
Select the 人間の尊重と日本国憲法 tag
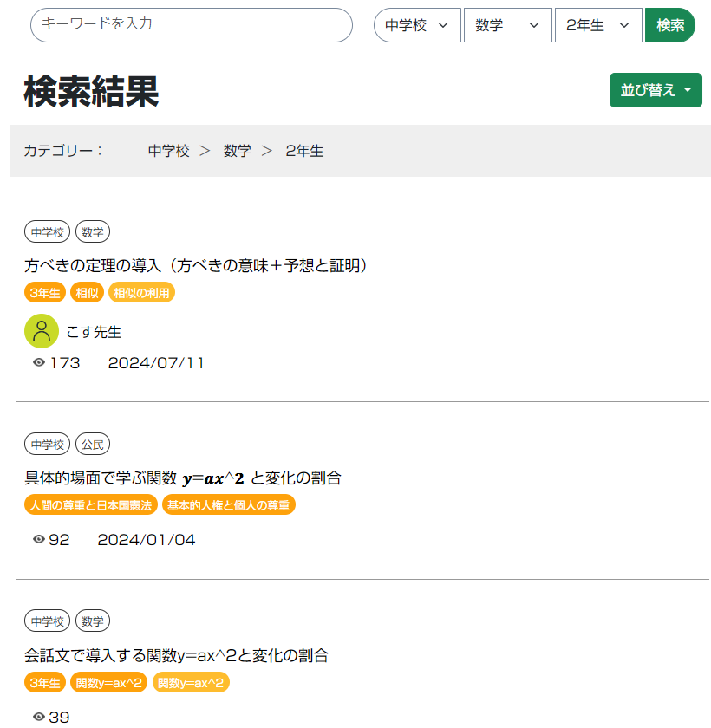click(90, 504)
